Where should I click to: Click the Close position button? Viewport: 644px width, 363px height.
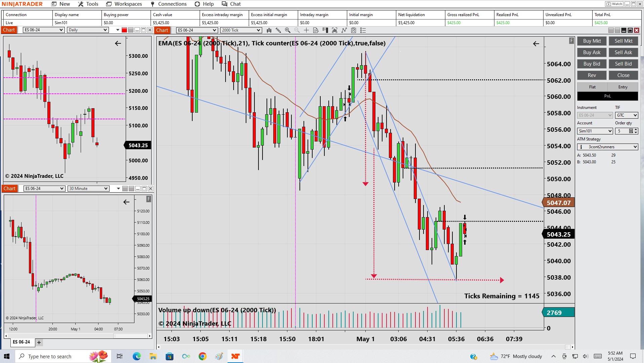tap(623, 75)
